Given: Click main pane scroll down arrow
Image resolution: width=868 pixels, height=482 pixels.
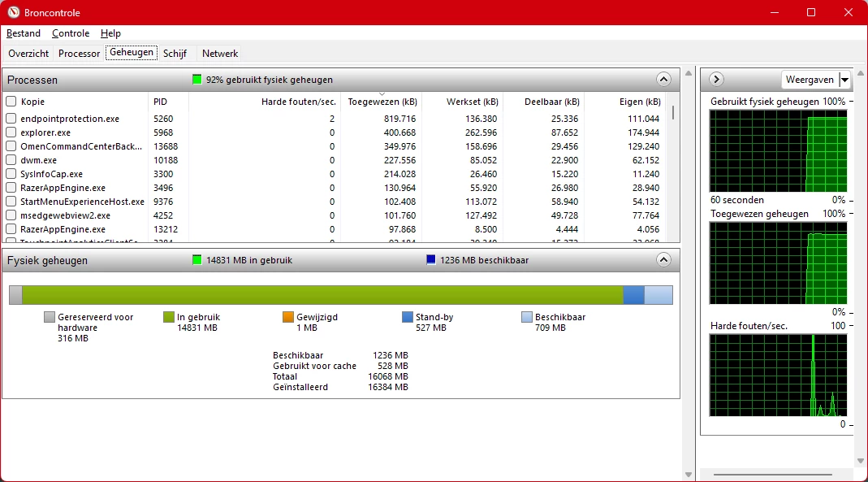Looking at the screenshot, I should 688,474.
